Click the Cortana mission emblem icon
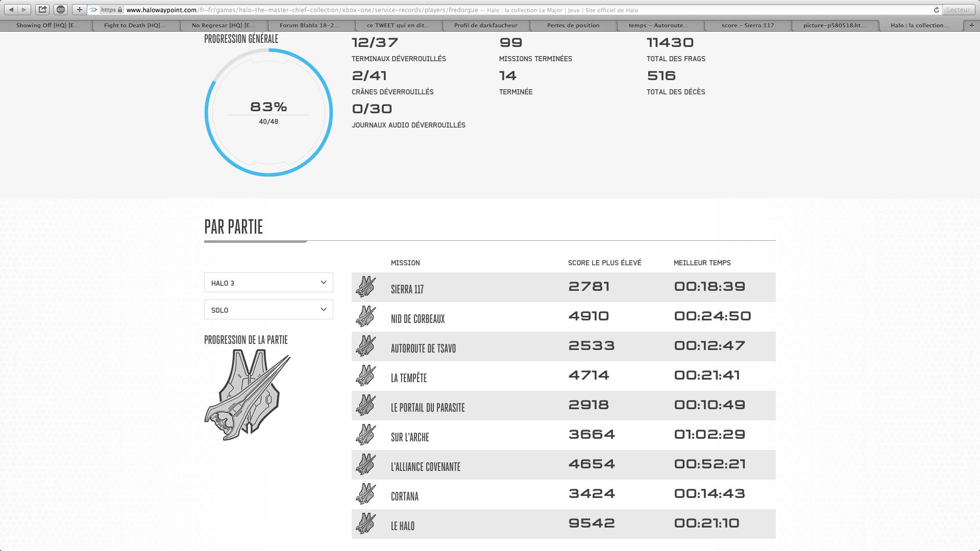Viewport: 980px width, 551px height. pyautogui.click(x=366, y=494)
